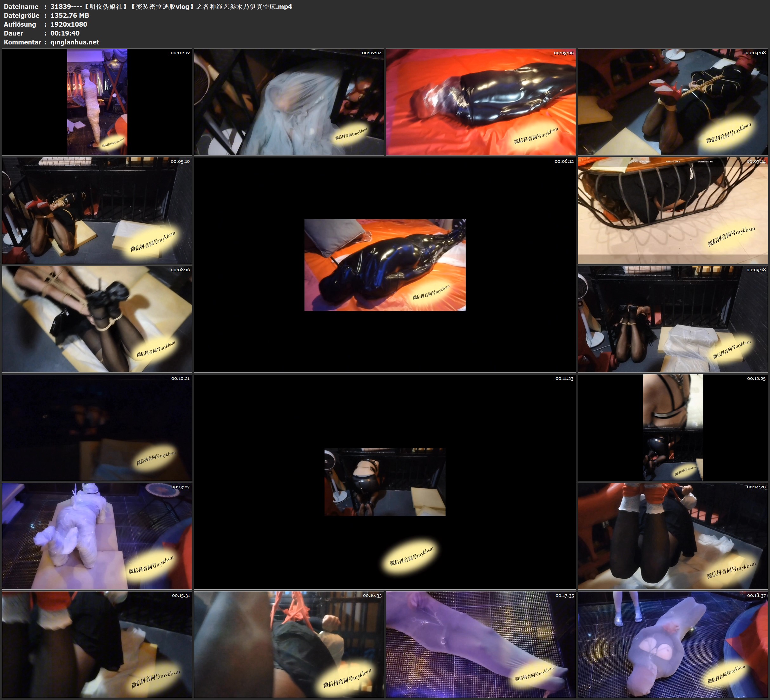Click the dark frame at 00:10:21
Image resolution: width=770 pixels, height=700 pixels.
(97, 427)
